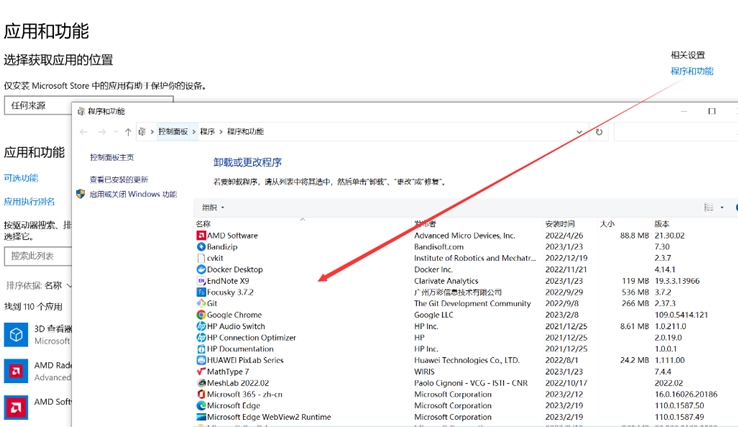Select The Git Development Community cell
This screenshot has height=427, width=738.
tap(473, 303)
